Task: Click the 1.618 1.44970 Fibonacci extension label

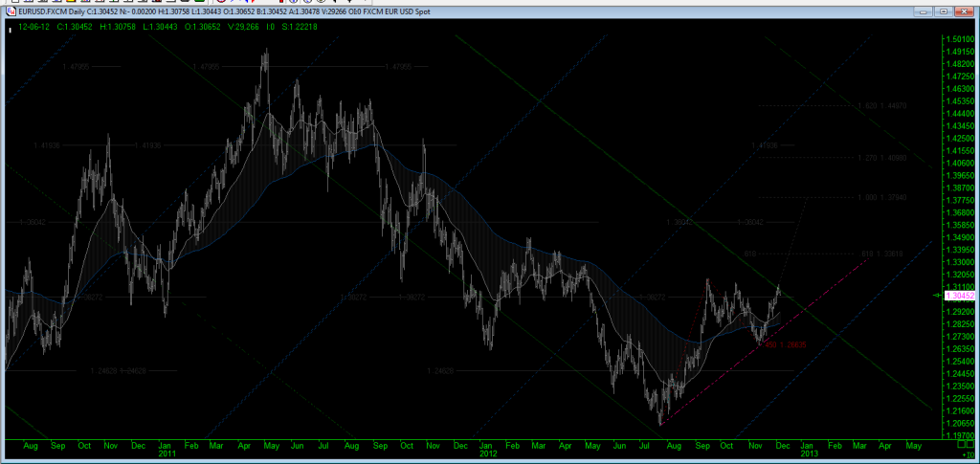Action: [x=881, y=105]
